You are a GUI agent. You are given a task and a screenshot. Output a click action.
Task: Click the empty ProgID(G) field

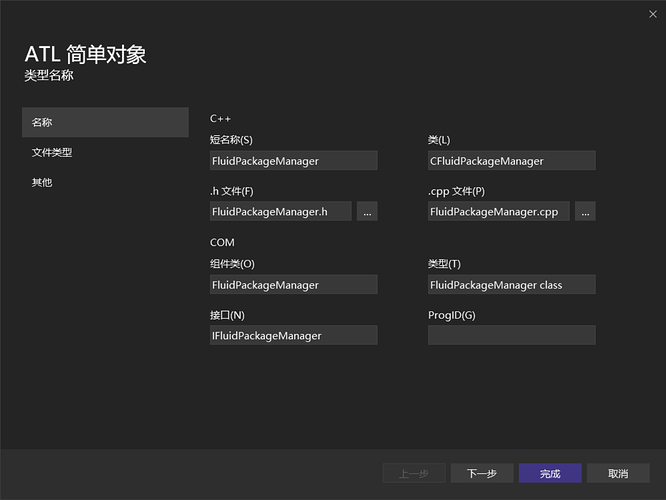click(511, 335)
